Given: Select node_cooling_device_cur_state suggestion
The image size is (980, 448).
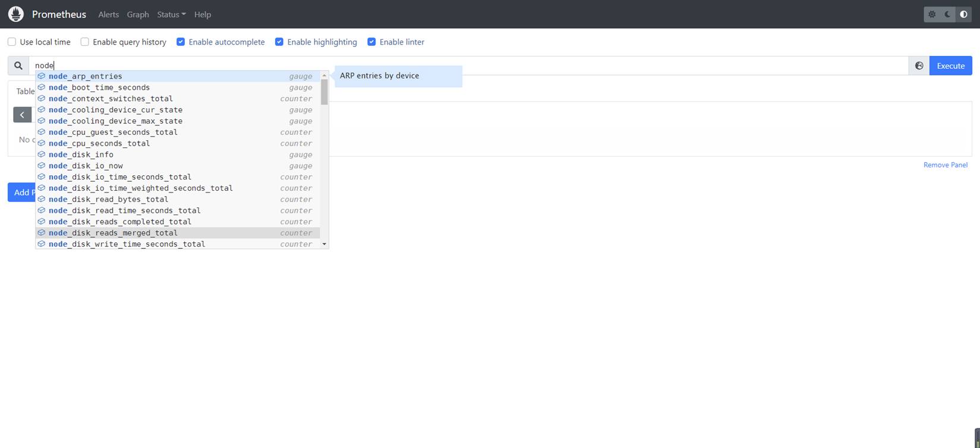Looking at the screenshot, I should point(178,110).
